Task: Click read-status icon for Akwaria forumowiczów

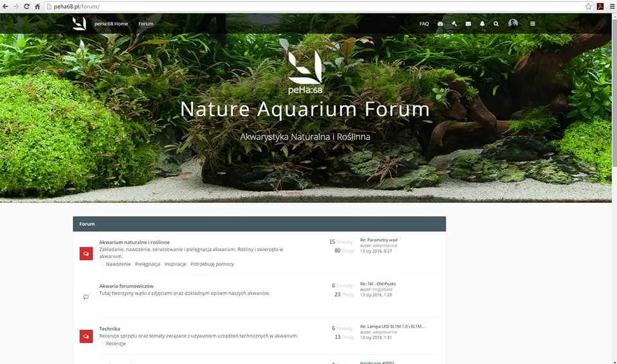Action: coord(86,297)
